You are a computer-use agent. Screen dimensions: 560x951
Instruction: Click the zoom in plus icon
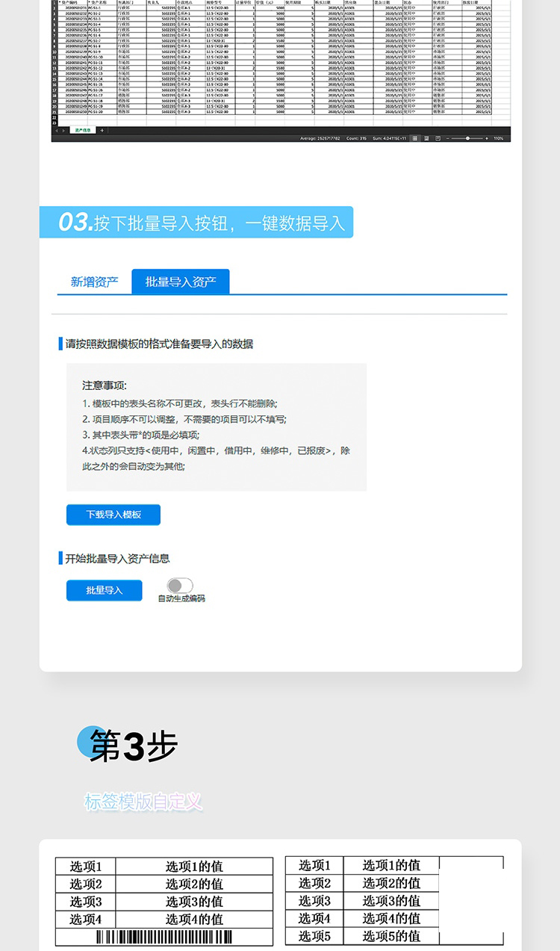coord(488,138)
